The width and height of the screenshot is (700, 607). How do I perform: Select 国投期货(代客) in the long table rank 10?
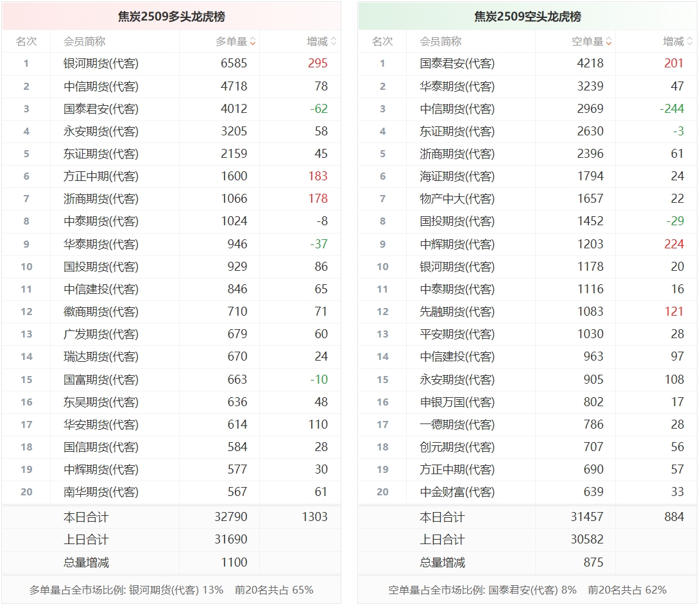tap(101, 266)
